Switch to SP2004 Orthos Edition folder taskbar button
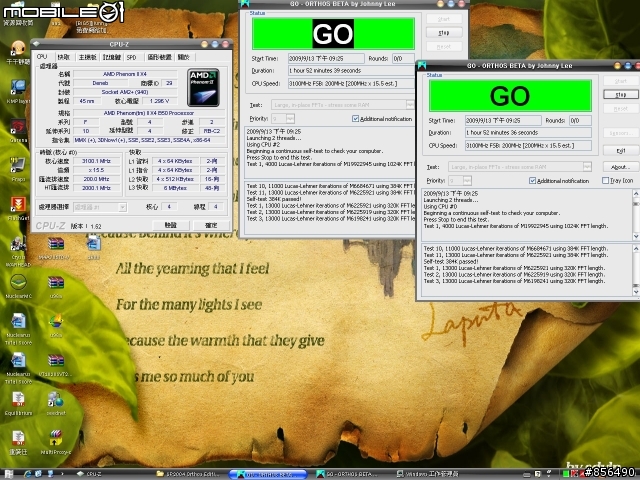This screenshot has height=480, width=640. click(x=189, y=474)
